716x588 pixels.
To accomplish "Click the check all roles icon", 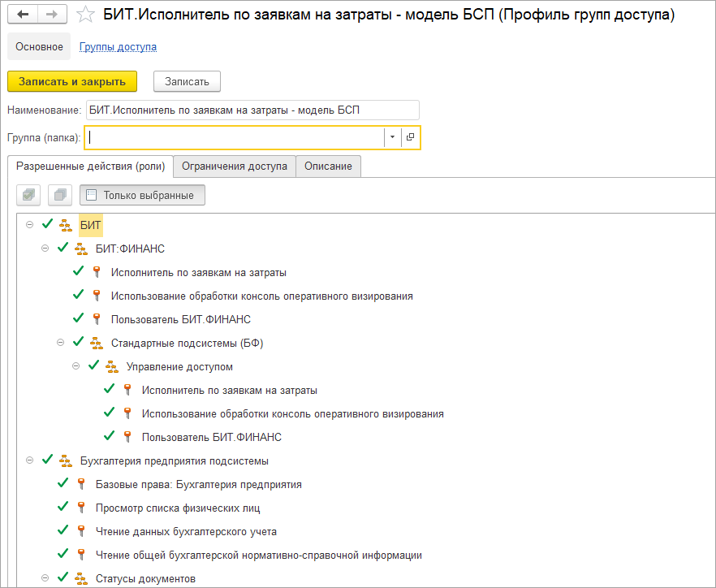I will (x=28, y=196).
